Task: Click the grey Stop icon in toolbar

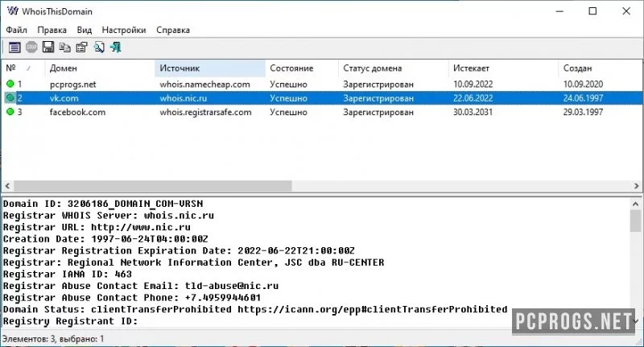Action: [31, 48]
